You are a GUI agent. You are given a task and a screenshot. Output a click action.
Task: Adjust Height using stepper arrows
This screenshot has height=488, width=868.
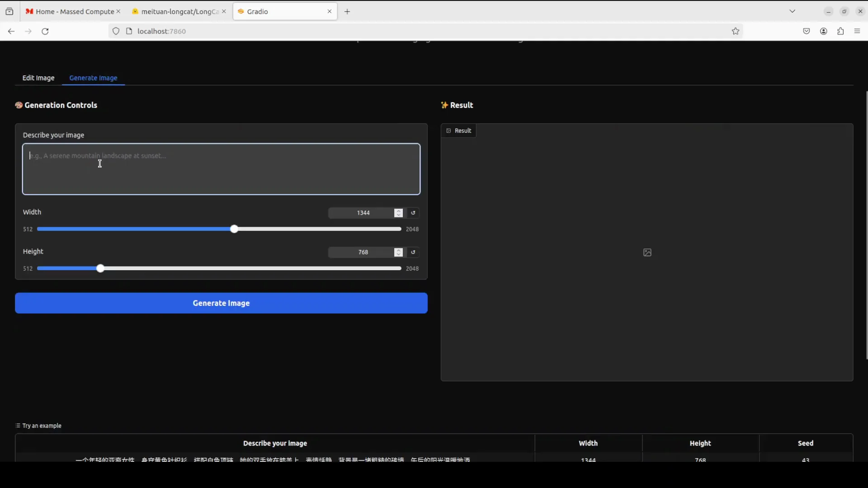tap(398, 252)
